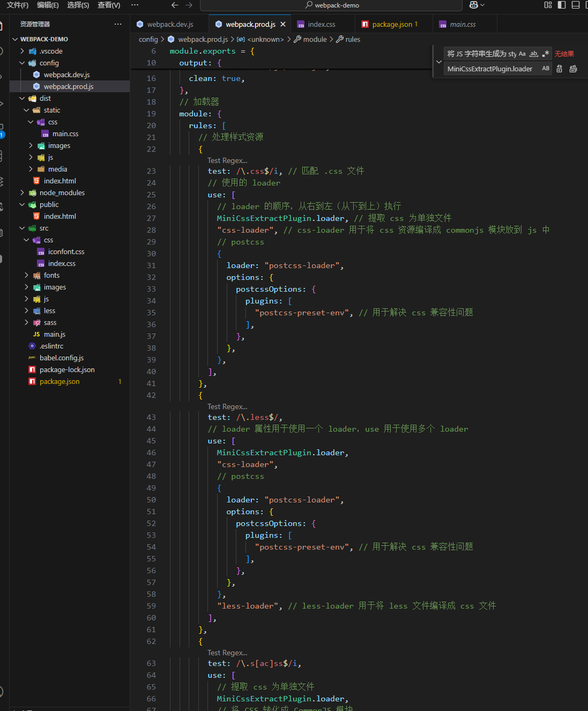Toggle the primary side bar visibility icon
This screenshot has height=711, width=588.
pos(562,5)
